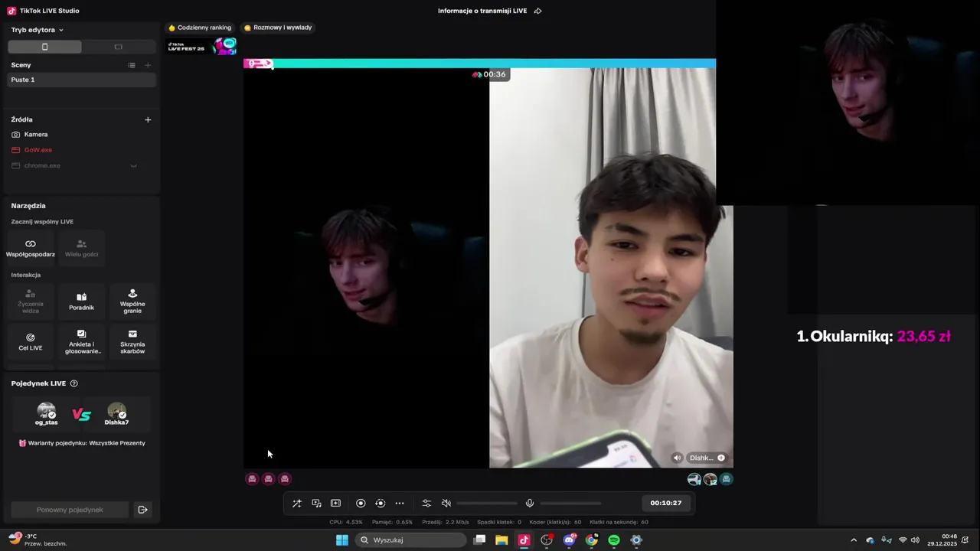Click the dashed-ring replay capture icon
980x551 pixels.
coord(380,503)
